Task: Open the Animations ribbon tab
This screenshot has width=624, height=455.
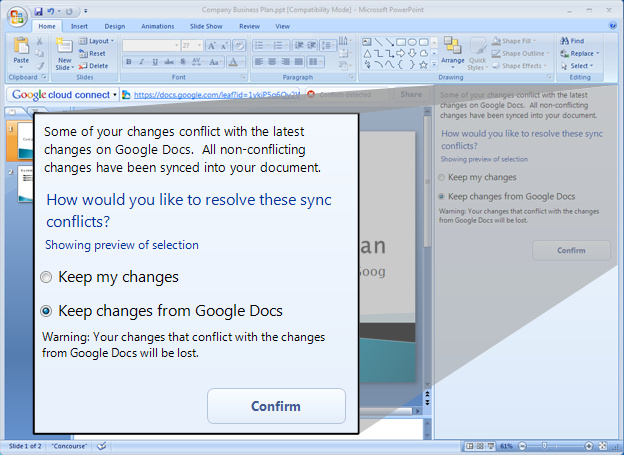Action: (155, 26)
